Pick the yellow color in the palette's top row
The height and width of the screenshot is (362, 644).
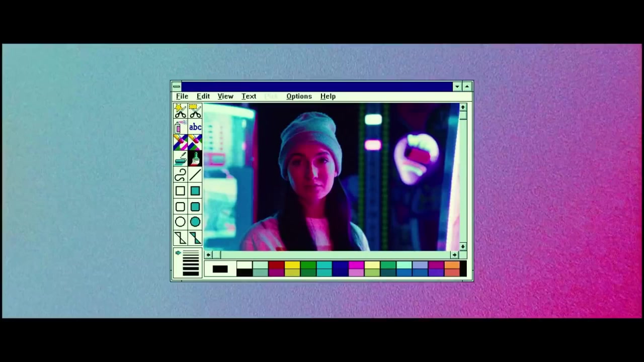(292, 265)
